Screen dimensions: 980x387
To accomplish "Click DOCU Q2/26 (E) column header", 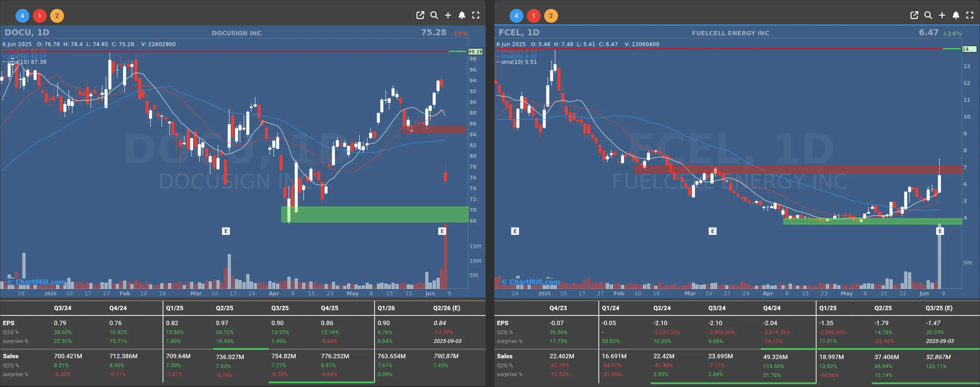I will click(447, 308).
